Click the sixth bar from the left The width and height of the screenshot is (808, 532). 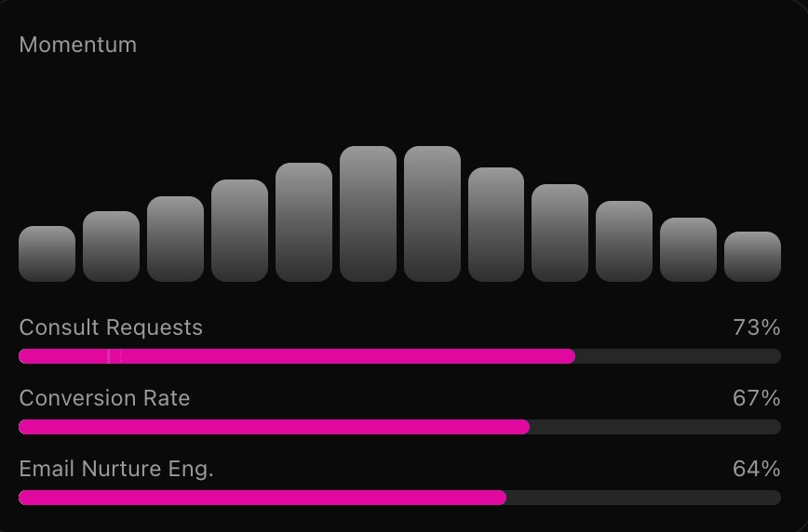point(368,214)
